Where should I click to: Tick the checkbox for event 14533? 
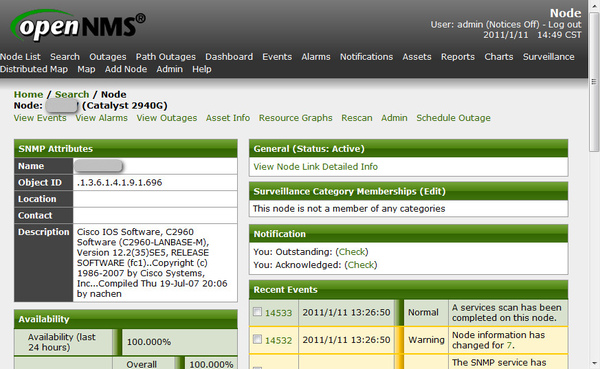point(258,312)
